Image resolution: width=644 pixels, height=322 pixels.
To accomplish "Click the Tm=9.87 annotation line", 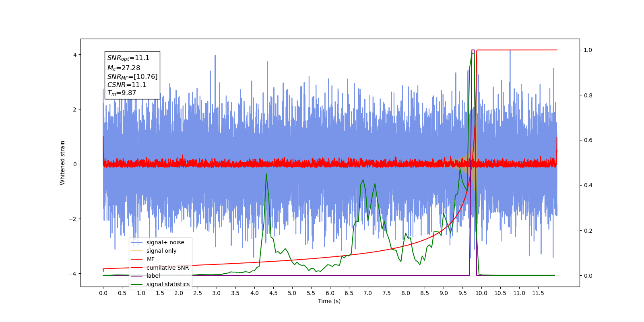I will 122,93.
